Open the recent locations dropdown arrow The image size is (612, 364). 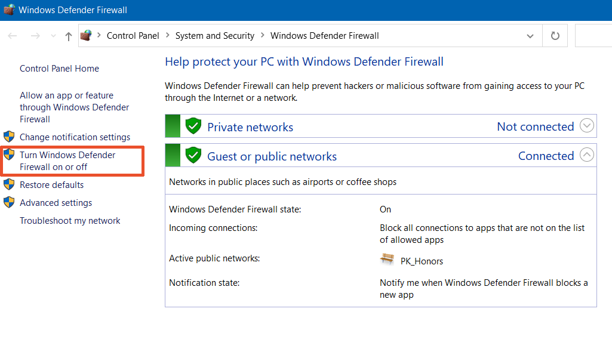pyautogui.click(x=54, y=36)
